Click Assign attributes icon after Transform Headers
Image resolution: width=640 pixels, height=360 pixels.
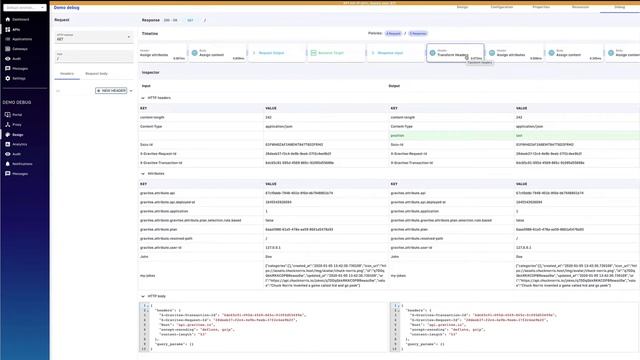tap(492, 53)
